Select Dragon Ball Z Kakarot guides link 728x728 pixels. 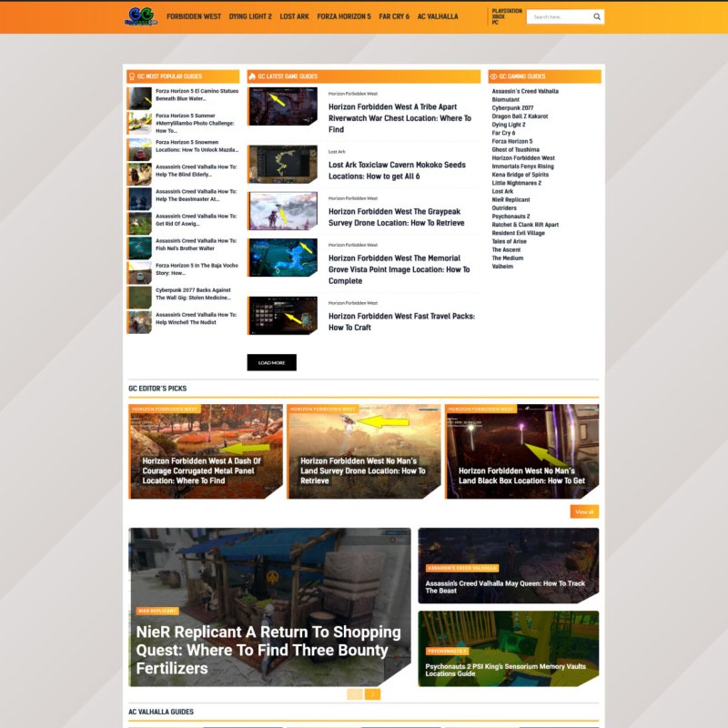(520, 116)
